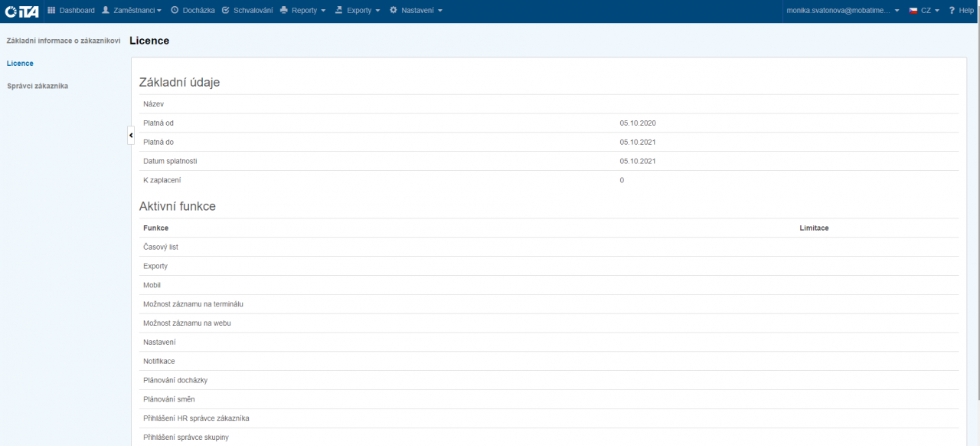
Task: Expand the monika.svatonova user account dropdown
Action: (x=843, y=11)
